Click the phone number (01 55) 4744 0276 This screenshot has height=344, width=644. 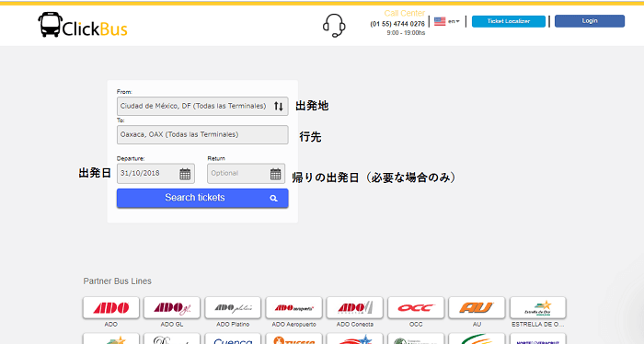397,24
